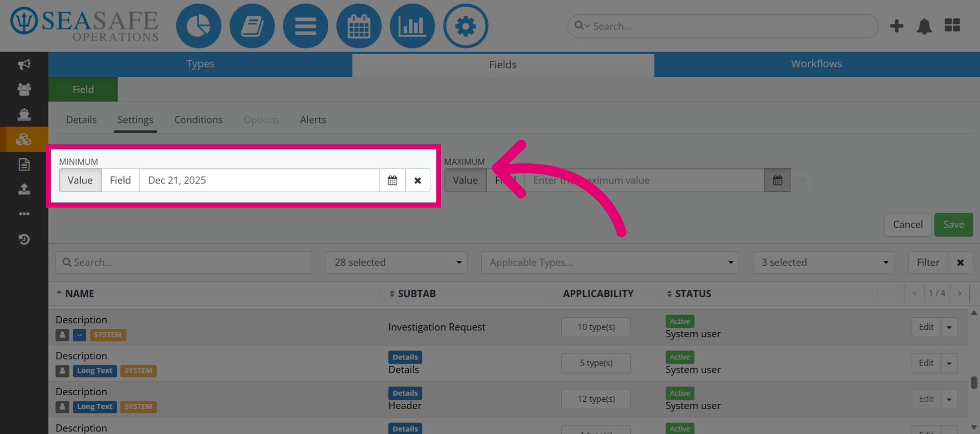Click the vertical scrollbar thumb

pyautogui.click(x=974, y=382)
